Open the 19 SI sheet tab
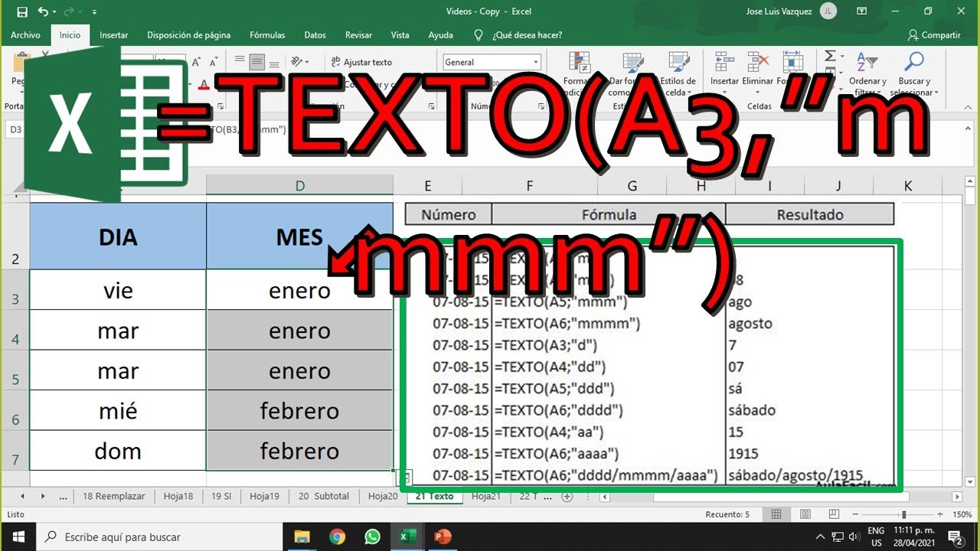Screen dimensions: 980x551 tap(221, 496)
